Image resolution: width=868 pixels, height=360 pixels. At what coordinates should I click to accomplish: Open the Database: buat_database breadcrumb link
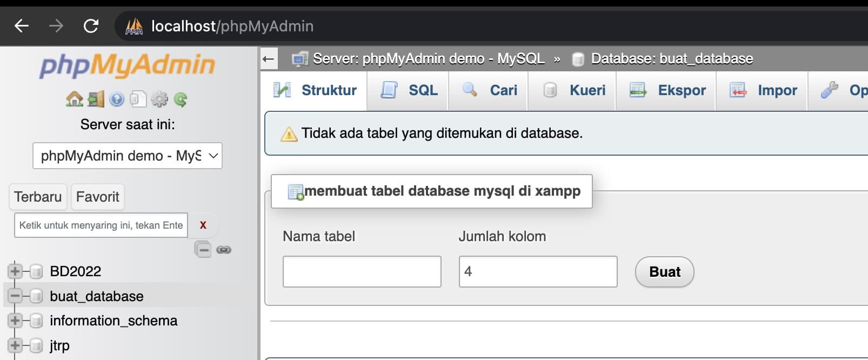[x=672, y=58]
